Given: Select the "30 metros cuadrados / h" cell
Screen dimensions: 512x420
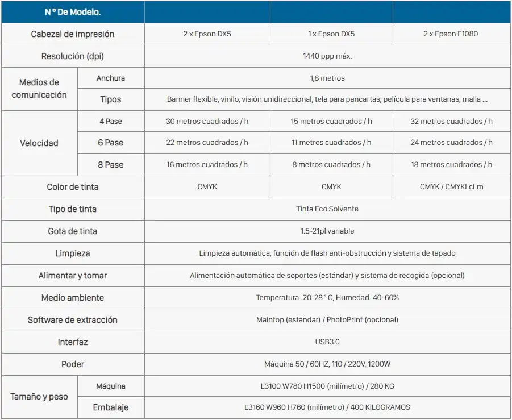Looking at the screenshot, I should coord(207,121).
